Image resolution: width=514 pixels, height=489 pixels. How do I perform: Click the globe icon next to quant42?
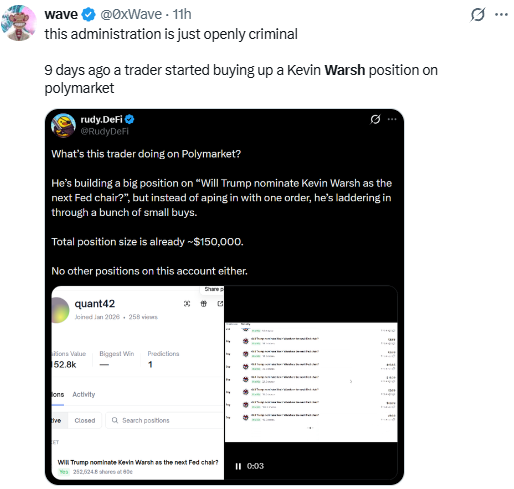click(x=203, y=304)
